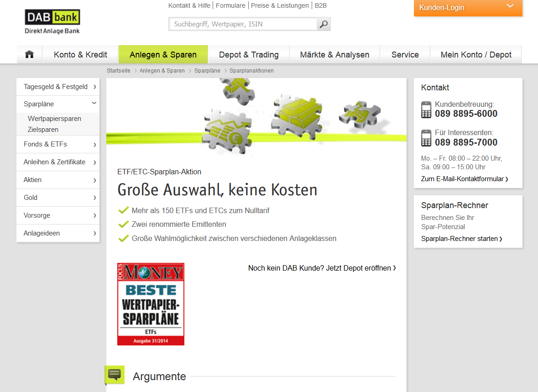The width and height of the screenshot is (538, 392).
Task: Go to Sparpläne breadcrumb
Action: click(207, 70)
